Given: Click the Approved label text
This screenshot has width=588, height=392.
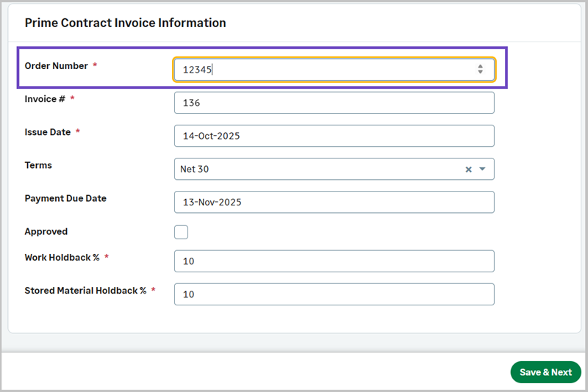Looking at the screenshot, I should point(46,232).
